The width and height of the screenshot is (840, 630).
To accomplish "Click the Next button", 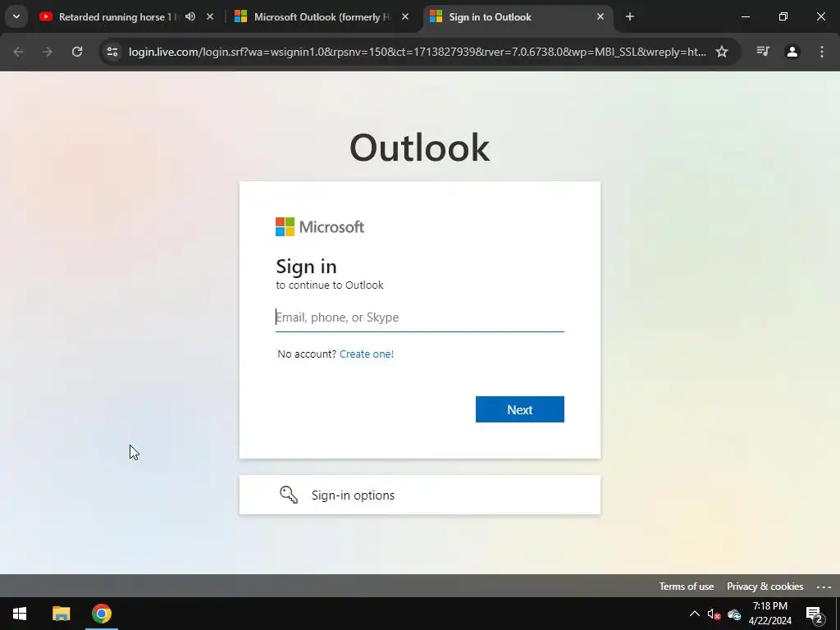I will click(x=519, y=409).
